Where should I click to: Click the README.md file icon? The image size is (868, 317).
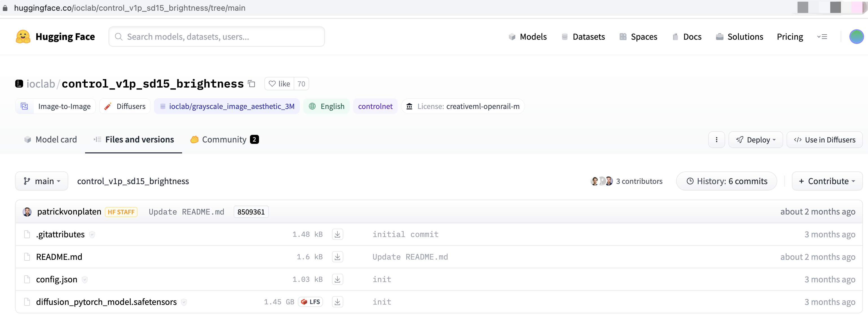pos(27,257)
